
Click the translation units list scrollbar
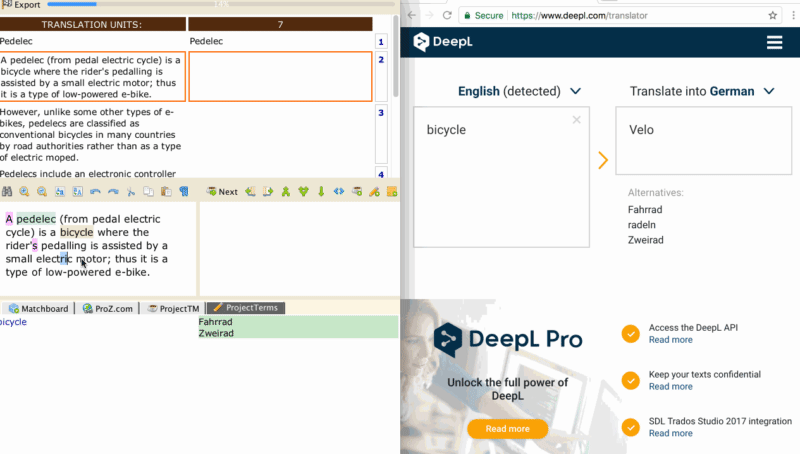tap(395, 56)
